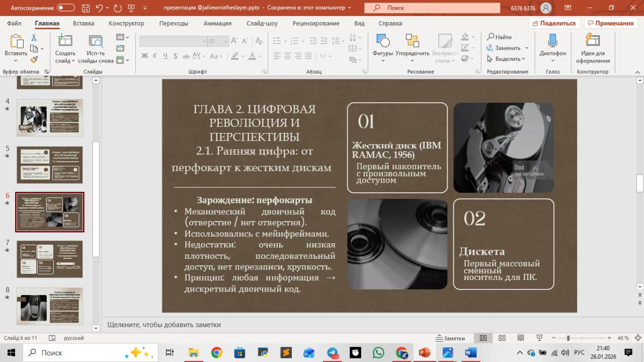Click the Создать слайд icon
The height and width of the screenshot is (362, 644).
pos(65,41)
